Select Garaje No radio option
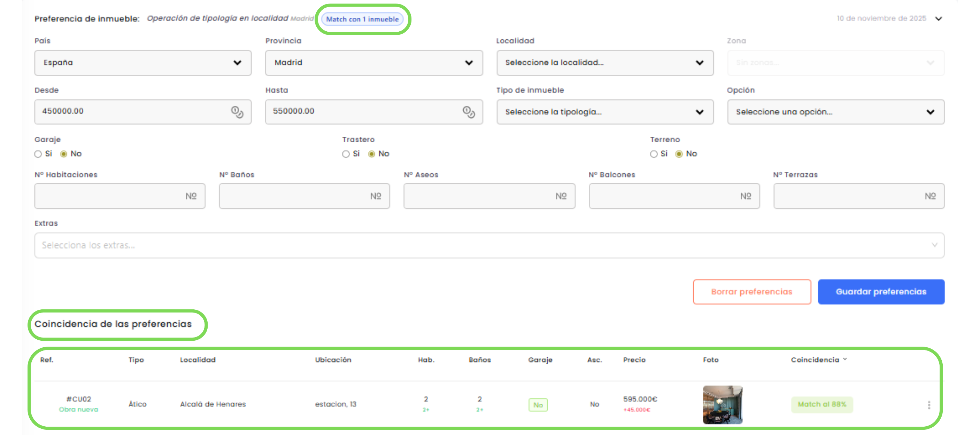The image size is (980, 435). 63,154
